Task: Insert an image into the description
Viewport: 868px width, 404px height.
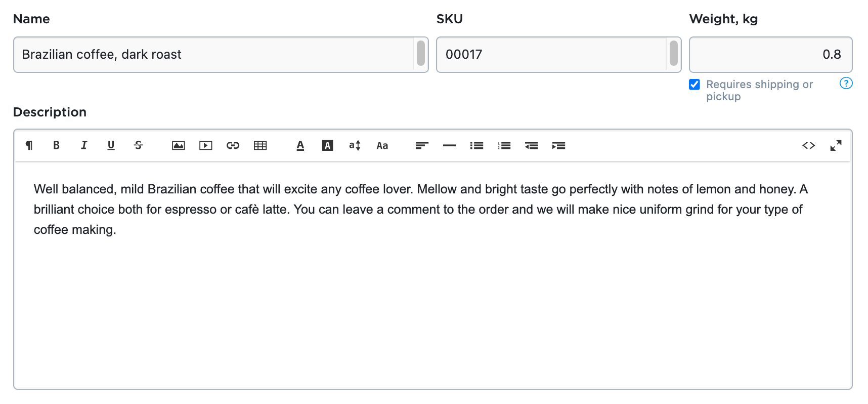Action: click(x=178, y=145)
